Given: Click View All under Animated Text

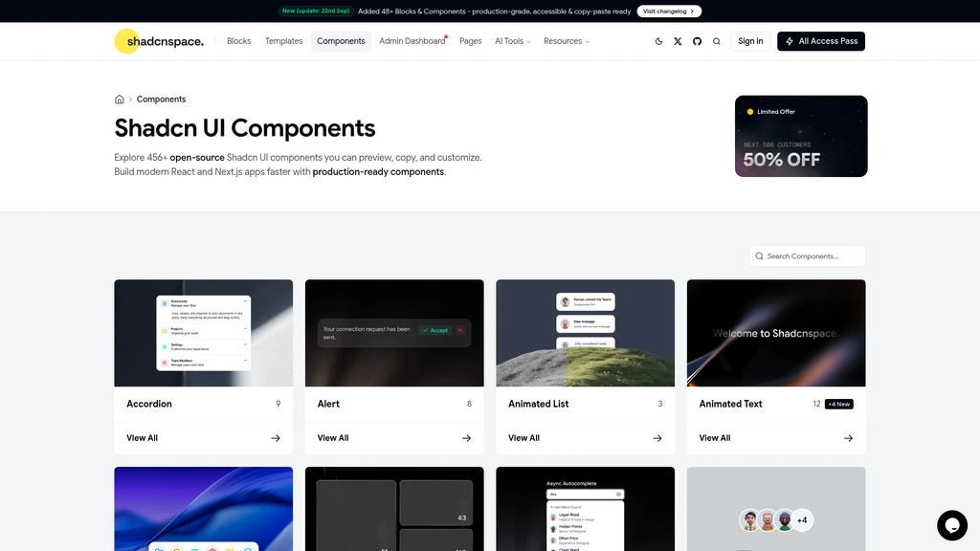Looking at the screenshot, I should pyautogui.click(x=715, y=438).
